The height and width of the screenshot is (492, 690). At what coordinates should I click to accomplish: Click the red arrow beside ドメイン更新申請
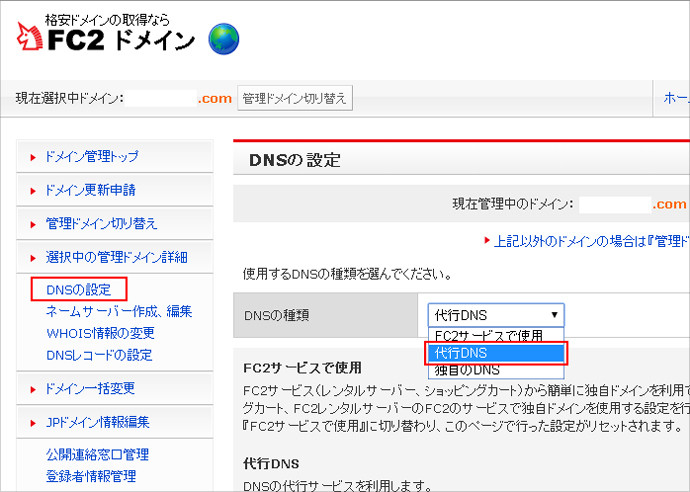click(x=33, y=191)
